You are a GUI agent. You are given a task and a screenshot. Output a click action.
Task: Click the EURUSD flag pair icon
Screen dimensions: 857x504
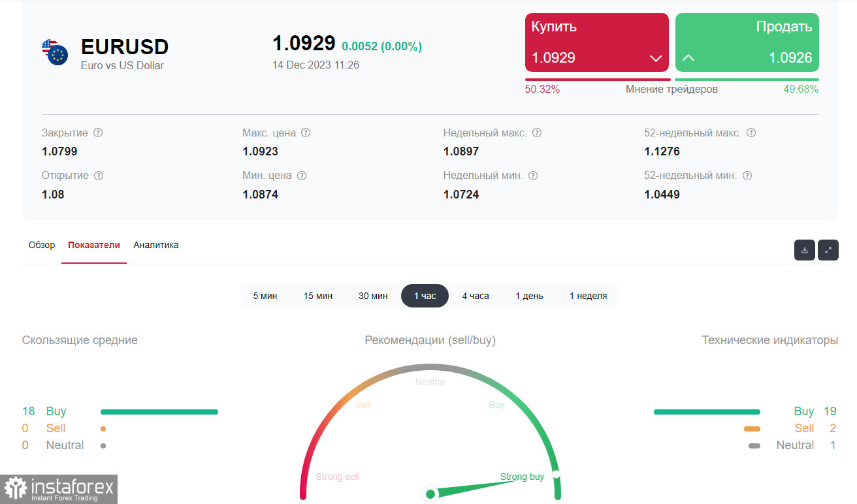click(x=55, y=52)
